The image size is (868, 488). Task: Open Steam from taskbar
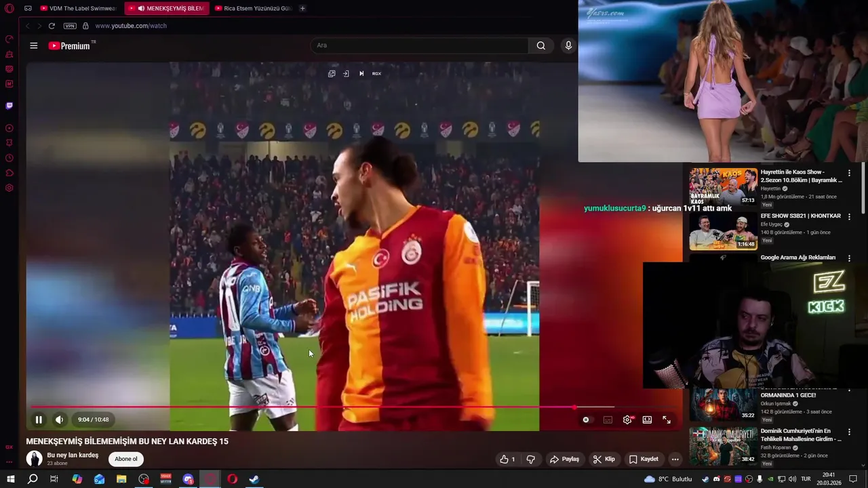coord(254,479)
